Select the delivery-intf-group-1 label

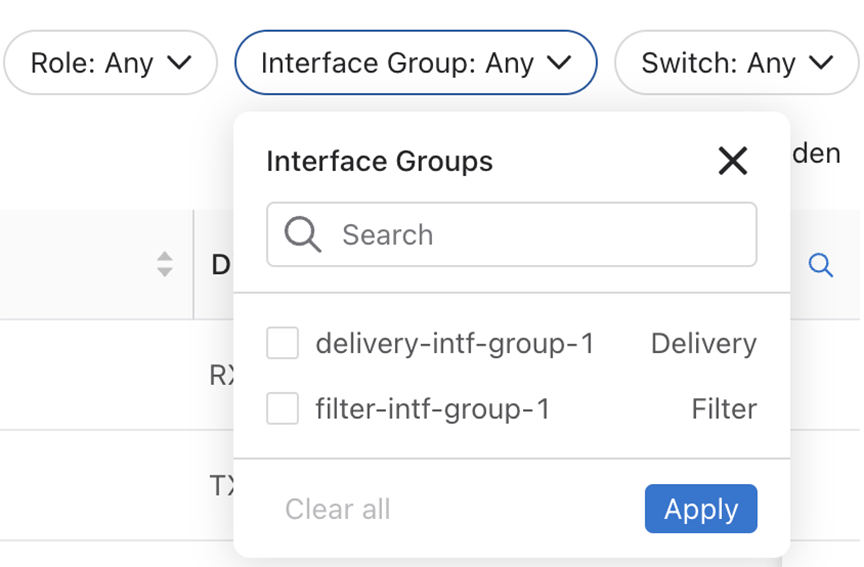point(454,344)
